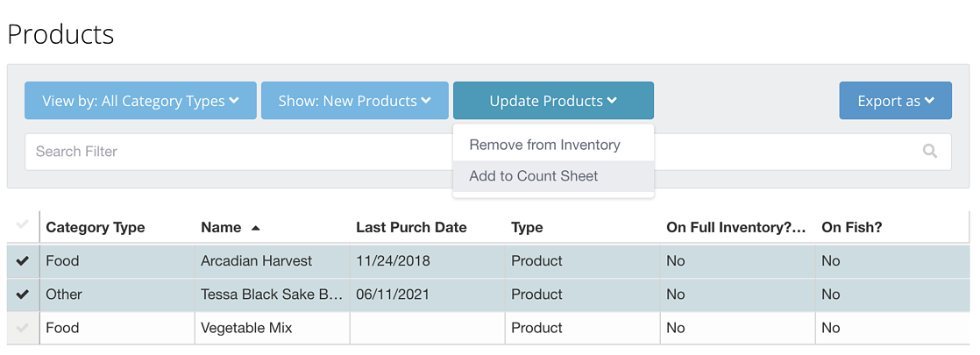Uncheck the Arcadian Harvest row
The width and height of the screenshot is (980, 355).
[23, 261]
